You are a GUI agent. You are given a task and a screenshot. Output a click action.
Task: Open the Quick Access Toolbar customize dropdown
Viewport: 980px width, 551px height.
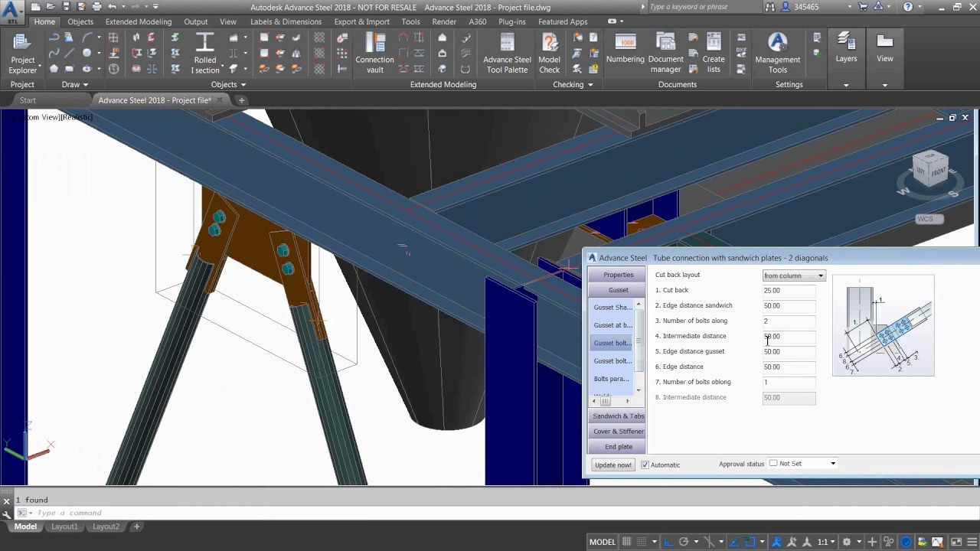point(155,7)
